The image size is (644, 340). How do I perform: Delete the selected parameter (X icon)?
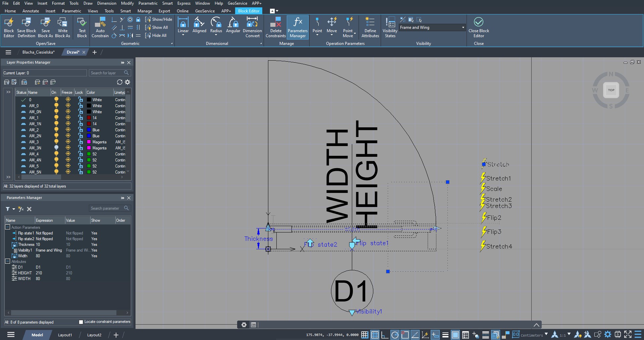coord(29,209)
